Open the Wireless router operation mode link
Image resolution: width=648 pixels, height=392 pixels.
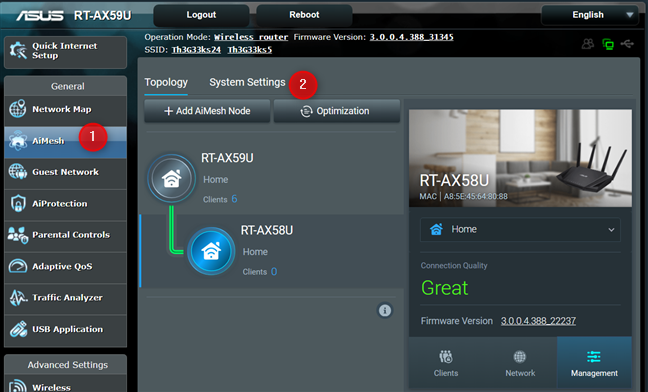251,37
